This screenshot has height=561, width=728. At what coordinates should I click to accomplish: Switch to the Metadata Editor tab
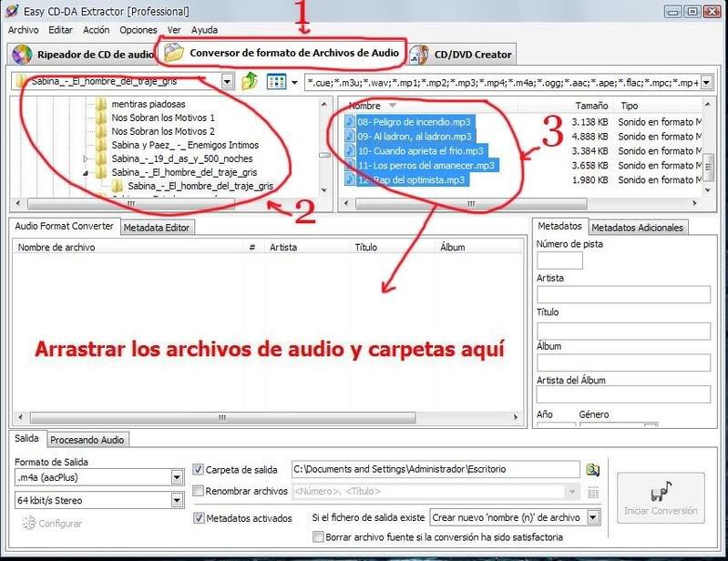coord(157,228)
